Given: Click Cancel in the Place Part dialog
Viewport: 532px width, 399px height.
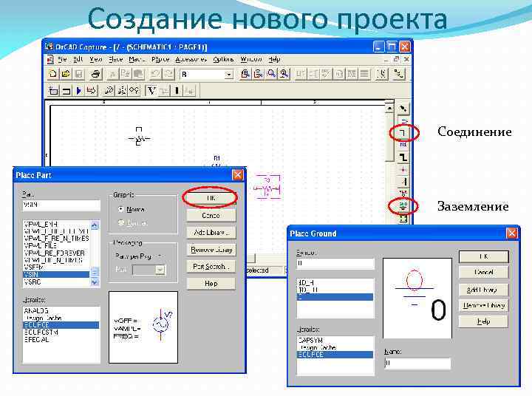Looking at the screenshot, I should 211,215.
